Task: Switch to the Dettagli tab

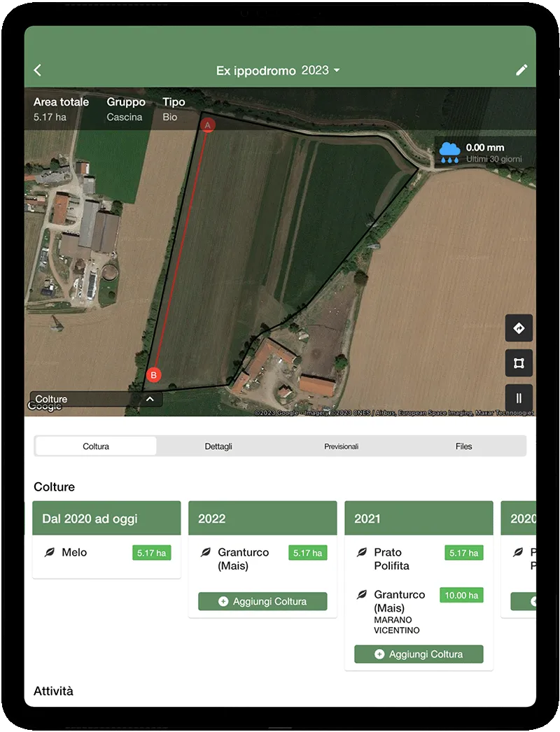Action: coord(218,446)
